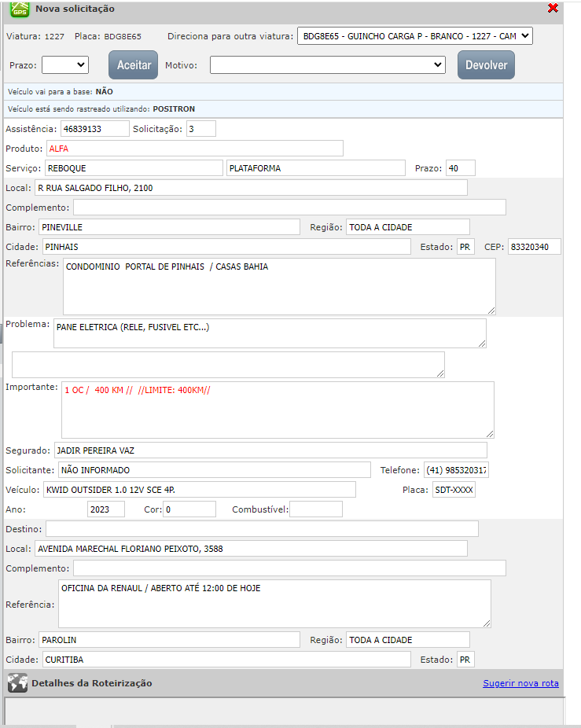
Task: Open the Direciona para outra viatura dropdown
Action: pyautogui.click(x=414, y=36)
